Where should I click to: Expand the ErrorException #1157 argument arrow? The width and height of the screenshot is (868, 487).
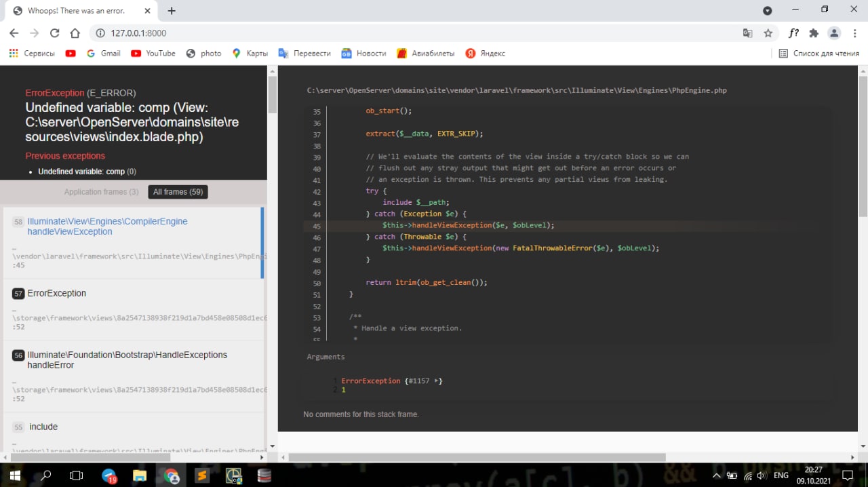pyautogui.click(x=436, y=381)
